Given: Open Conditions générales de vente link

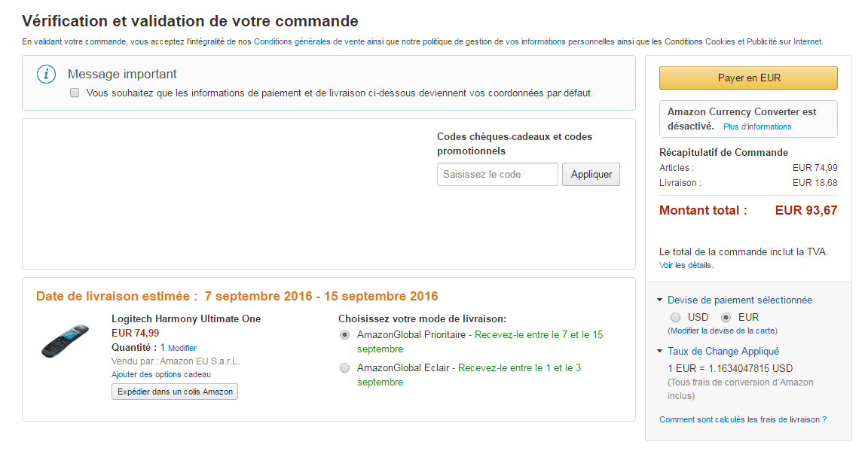Looking at the screenshot, I should point(310,41).
